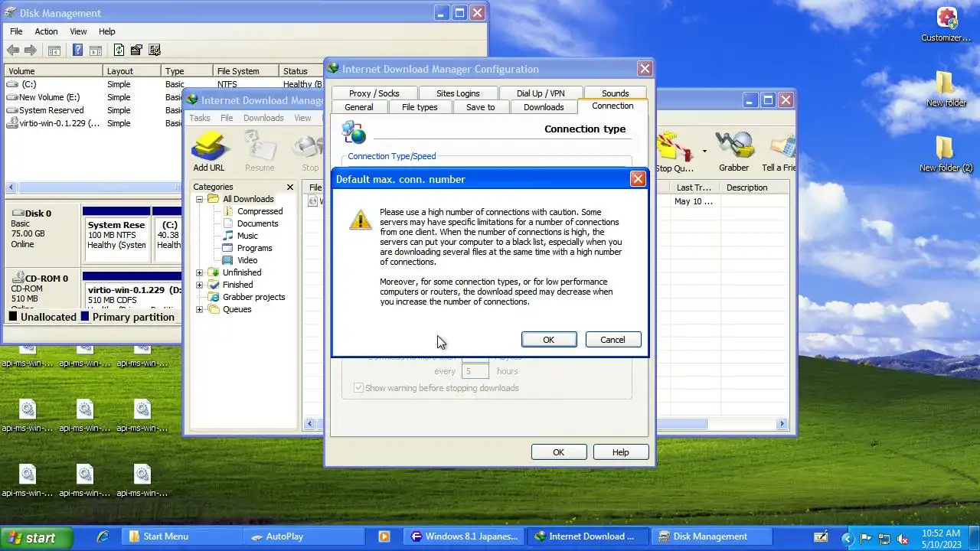The image size is (980, 551).
Task: Switch to the Downloads tab
Action: point(544,107)
